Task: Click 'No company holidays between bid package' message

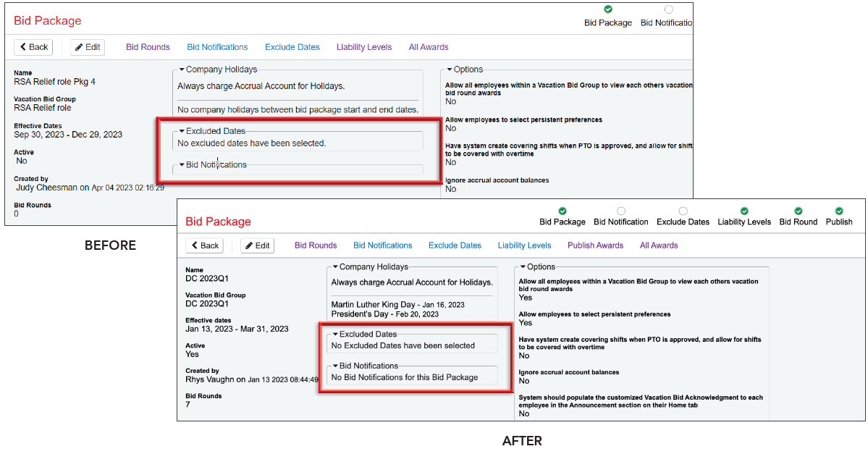Action: click(298, 109)
